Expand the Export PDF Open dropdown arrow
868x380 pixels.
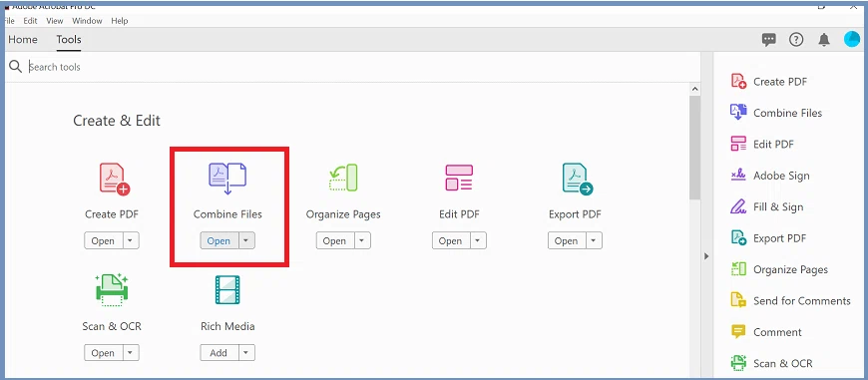(x=594, y=240)
